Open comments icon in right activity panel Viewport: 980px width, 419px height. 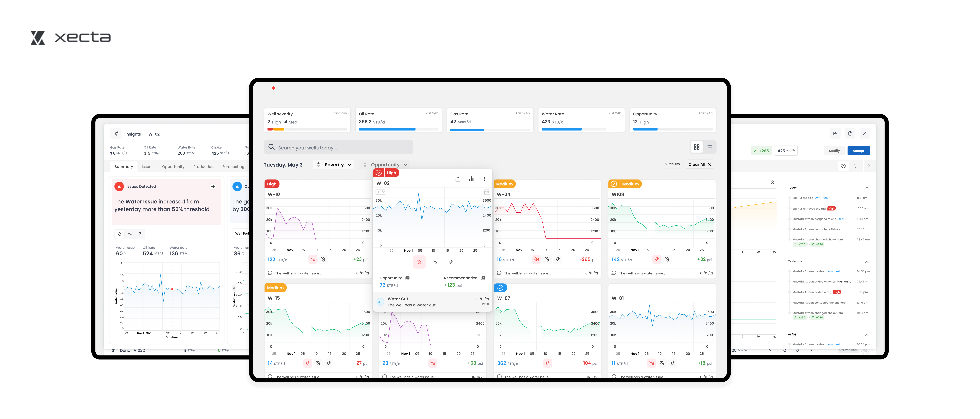tap(856, 166)
